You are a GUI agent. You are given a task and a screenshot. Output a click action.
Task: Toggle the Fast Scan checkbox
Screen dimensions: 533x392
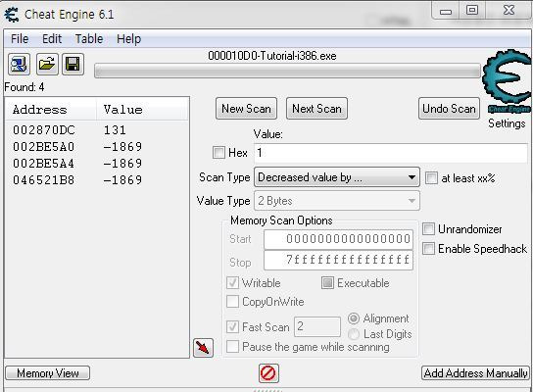(x=232, y=327)
